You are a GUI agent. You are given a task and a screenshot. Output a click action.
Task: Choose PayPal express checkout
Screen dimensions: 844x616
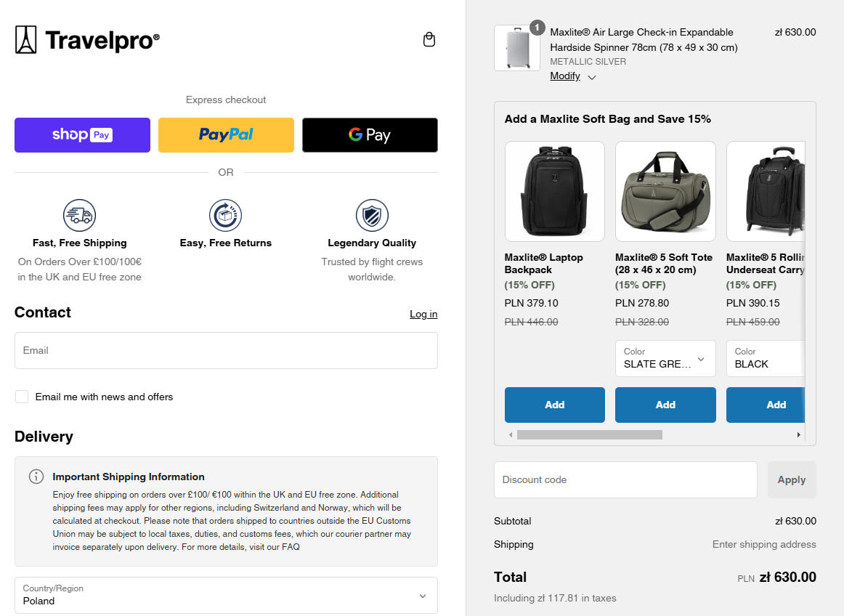[x=226, y=135]
